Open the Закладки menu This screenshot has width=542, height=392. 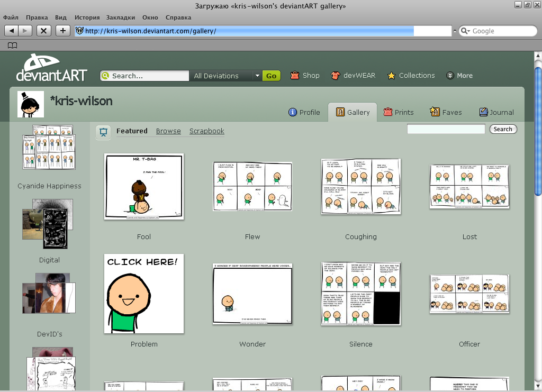pyautogui.click(x=120, y=17)
